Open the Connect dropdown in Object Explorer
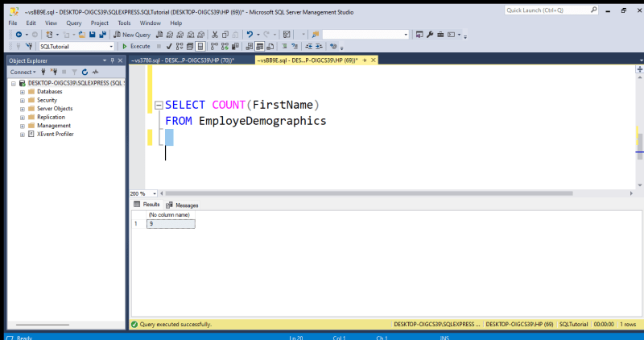644x340 pixels. coord(23,72)
